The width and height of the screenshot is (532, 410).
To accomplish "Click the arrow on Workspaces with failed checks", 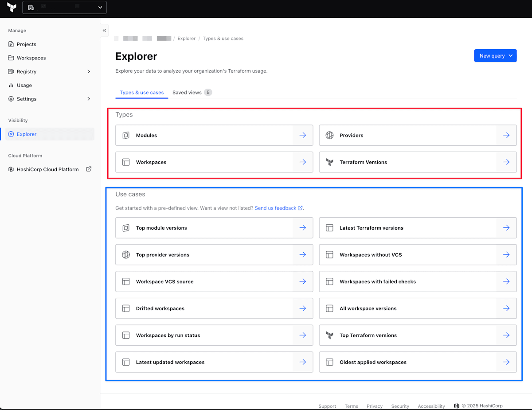I will (x=506, y=281).
